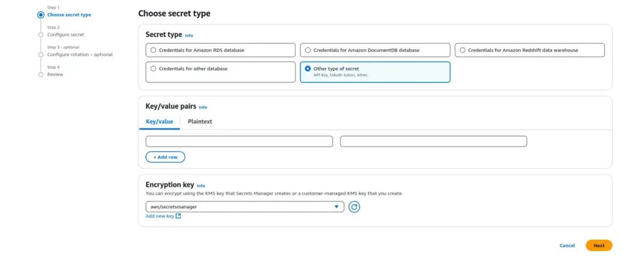Click the secret value input field
644x277 pixels.
(433, 141)
